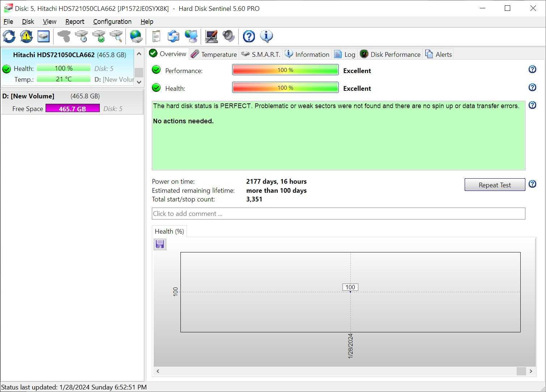Viewport: 546px width, 392px height.
Task: Click the Performance 100 % bar
Action: pos(285,70)
